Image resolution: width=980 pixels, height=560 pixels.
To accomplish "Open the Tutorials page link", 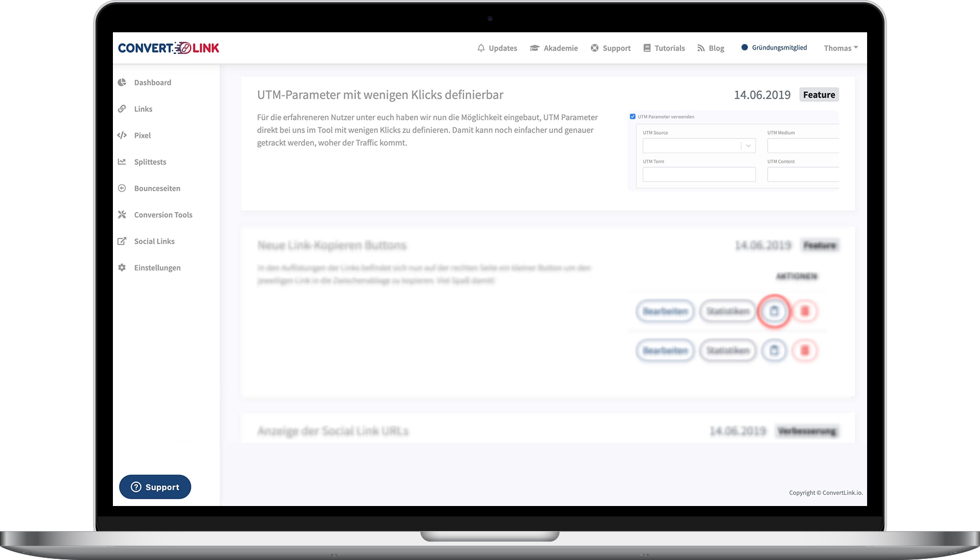I will [664, 48].
